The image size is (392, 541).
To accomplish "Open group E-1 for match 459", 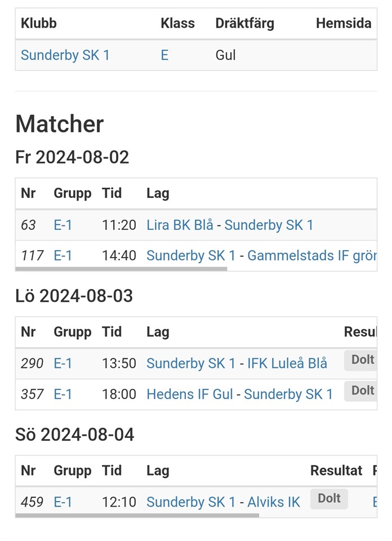I will click(63, 502).
